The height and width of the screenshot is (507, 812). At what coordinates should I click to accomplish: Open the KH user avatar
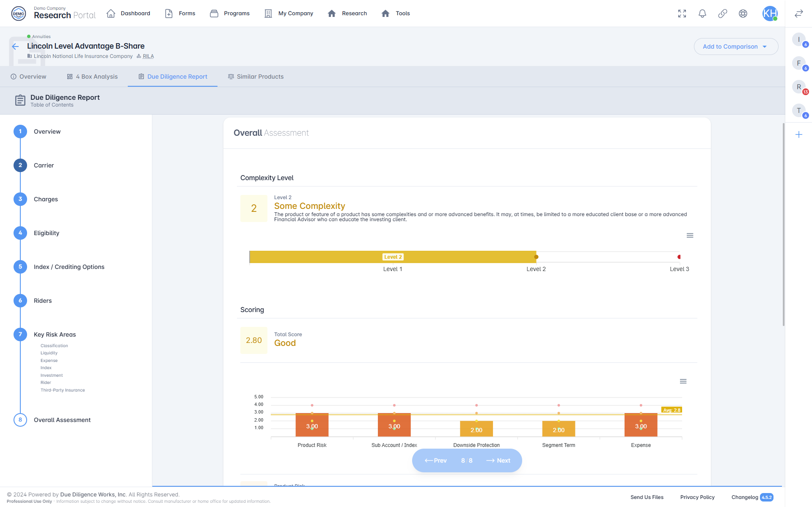point(770,14)
